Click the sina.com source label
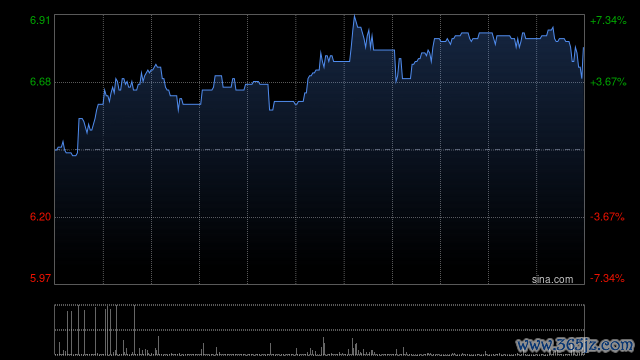 [x=552, y=280]
